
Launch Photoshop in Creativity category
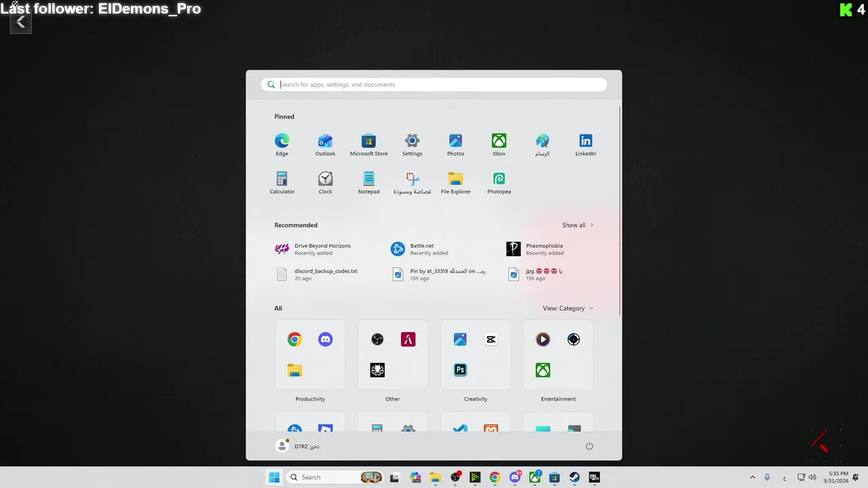[460, 370]
